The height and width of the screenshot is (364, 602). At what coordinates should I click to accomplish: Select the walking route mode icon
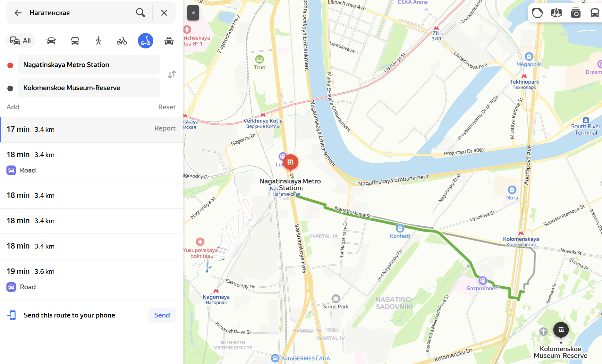point(98,41)
